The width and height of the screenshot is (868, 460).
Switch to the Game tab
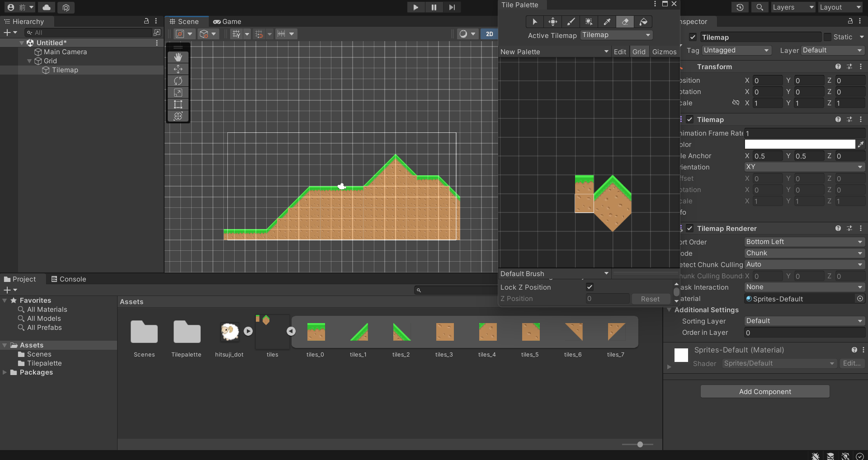(227, 22)
